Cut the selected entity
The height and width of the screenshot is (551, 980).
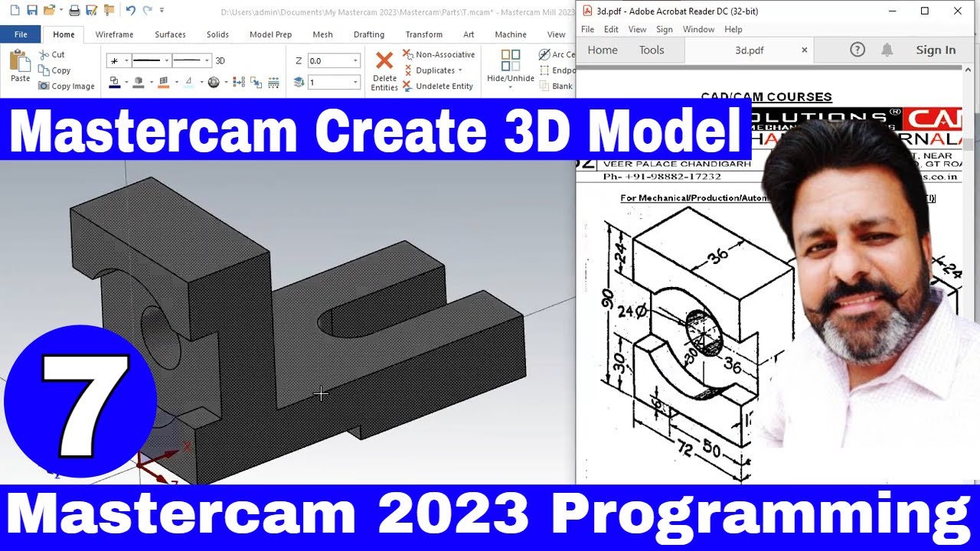point(51,54)
